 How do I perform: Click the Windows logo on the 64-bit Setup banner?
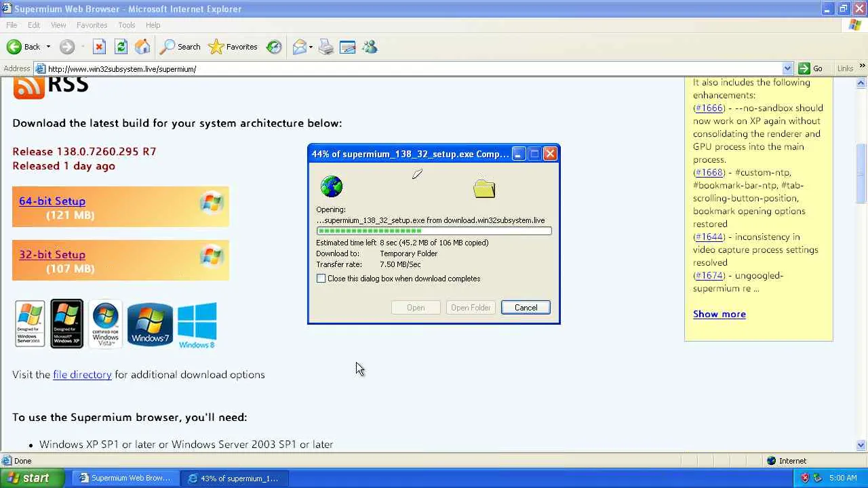[212, 203]
